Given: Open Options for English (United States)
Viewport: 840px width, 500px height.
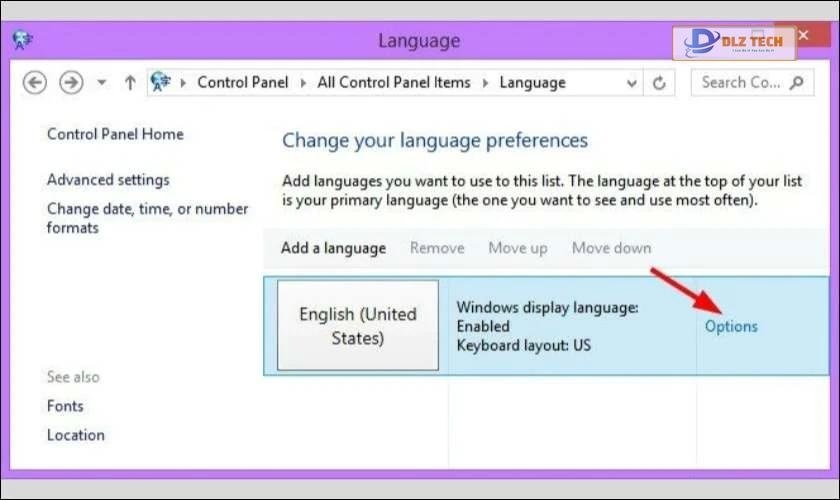Looking at the screenshot, I should [731, 326].
